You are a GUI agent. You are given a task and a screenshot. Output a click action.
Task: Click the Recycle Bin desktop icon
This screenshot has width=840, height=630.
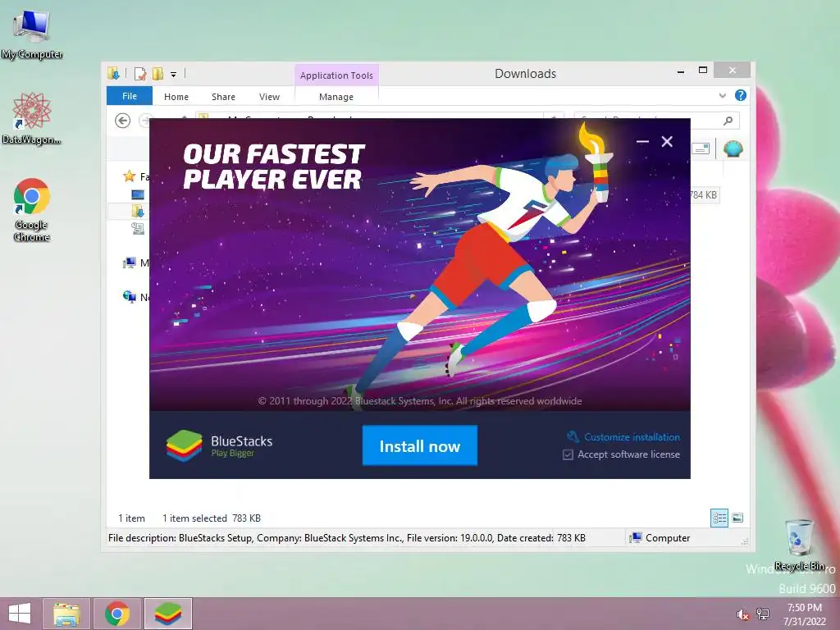click(799, 545)
